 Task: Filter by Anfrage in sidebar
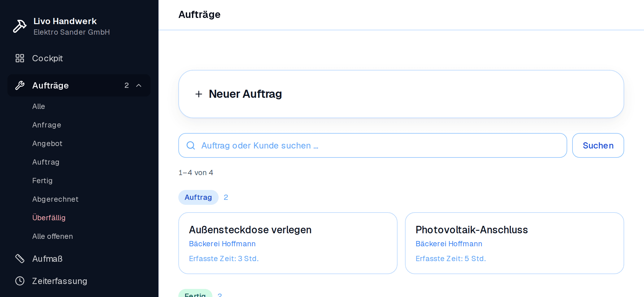click(x=47, y=125)
